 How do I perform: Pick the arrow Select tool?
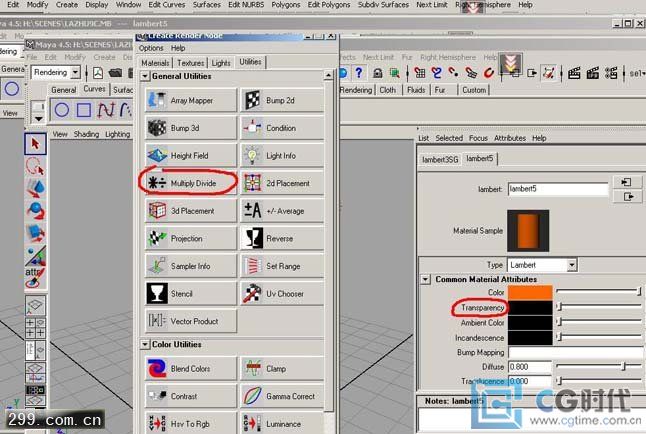pos(35,144)
